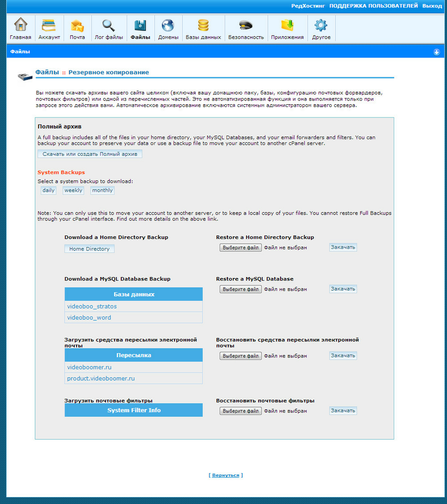Viewport: 447px width, 504px height.
Task: Choose file for mail filters restore
Action: click(241, 411)
